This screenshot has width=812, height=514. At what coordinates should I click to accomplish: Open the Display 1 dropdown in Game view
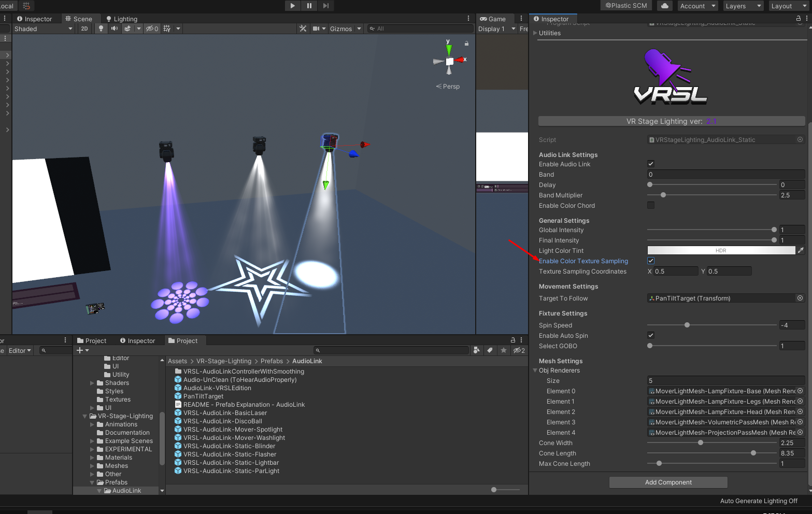496,28
